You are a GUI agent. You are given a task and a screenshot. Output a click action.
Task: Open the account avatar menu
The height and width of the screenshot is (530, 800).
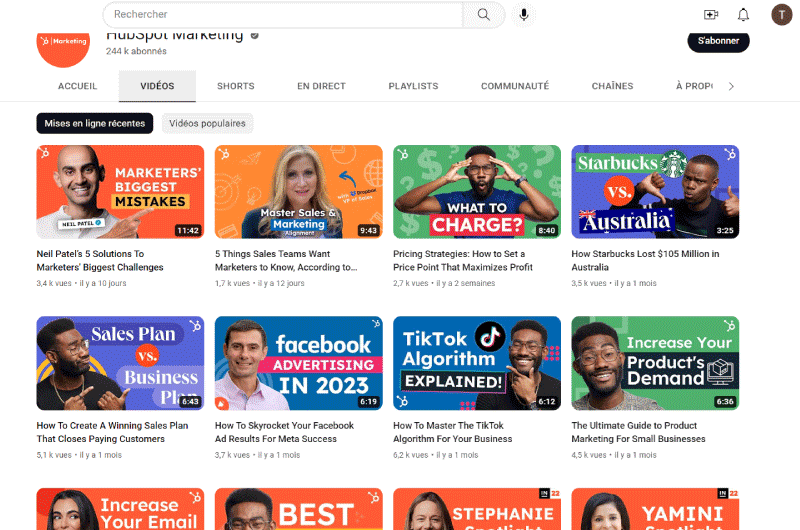point(781,15)
